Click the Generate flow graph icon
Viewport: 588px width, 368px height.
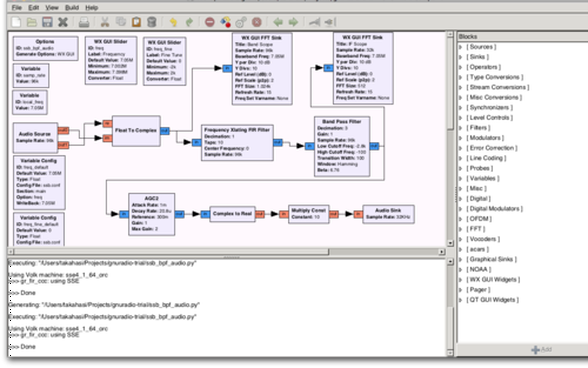coord(225,22)
